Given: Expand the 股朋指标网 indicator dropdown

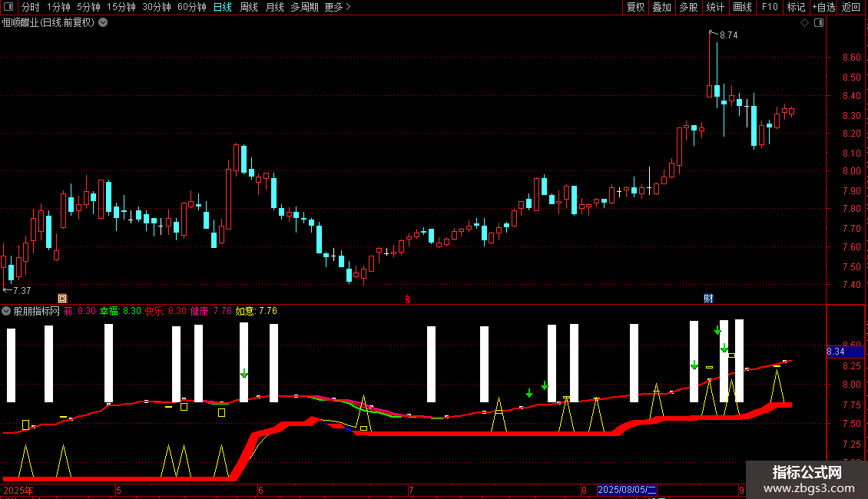Looking at the screenshot, I should tap(6, 311).
